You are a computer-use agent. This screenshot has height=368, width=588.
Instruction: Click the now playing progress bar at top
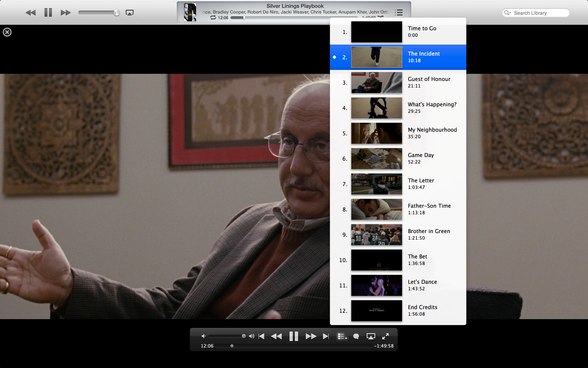(294, 18)
